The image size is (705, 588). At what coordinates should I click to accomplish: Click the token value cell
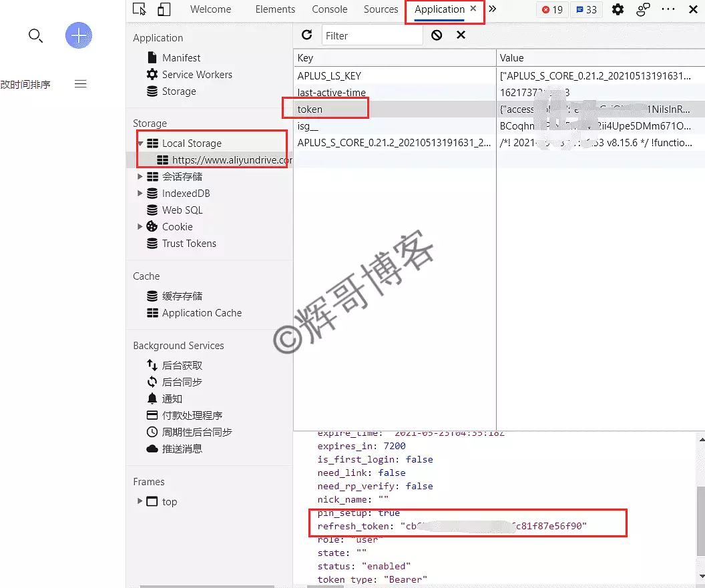click(601, 109)
